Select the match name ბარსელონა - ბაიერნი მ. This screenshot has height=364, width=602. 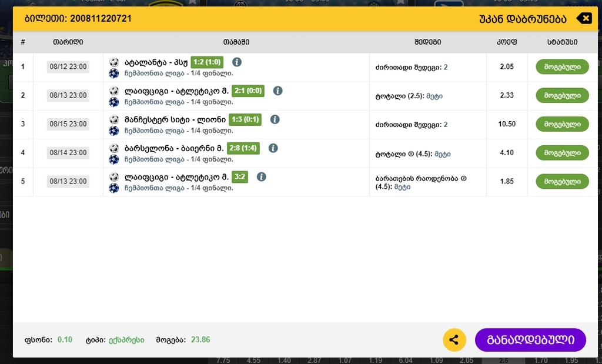click(174, 149)
